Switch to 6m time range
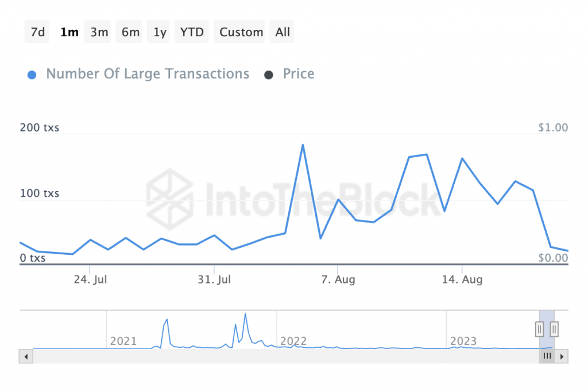Image resolution: width=588 pixels, height=392 pixels. pyautogui.click(x=129, y=32)
